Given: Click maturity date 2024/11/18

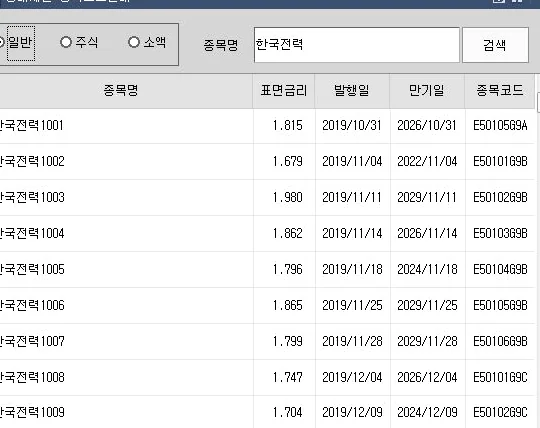Looking at the screenshot, I should pyautogui.click(x=427, y=270).
